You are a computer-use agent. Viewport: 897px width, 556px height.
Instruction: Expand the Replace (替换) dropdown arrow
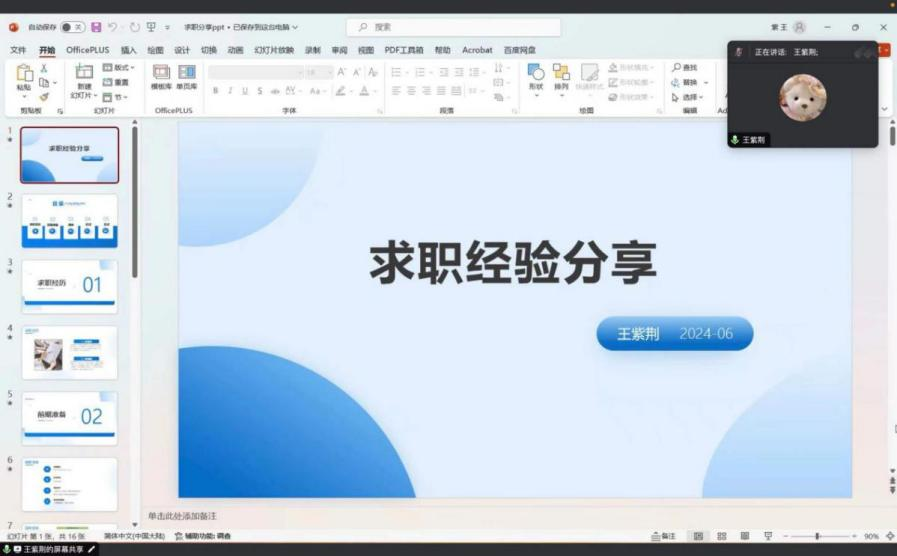(706, 83)
